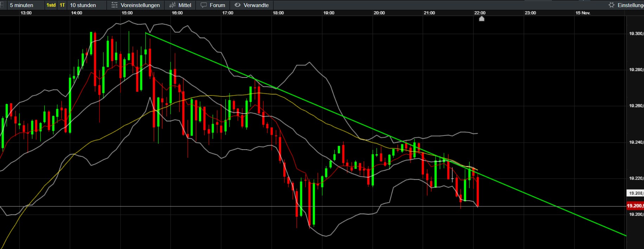Click the Mittel candlestick chart icon
This screenshot has height=249, width=644.
(x=172, y=5)
